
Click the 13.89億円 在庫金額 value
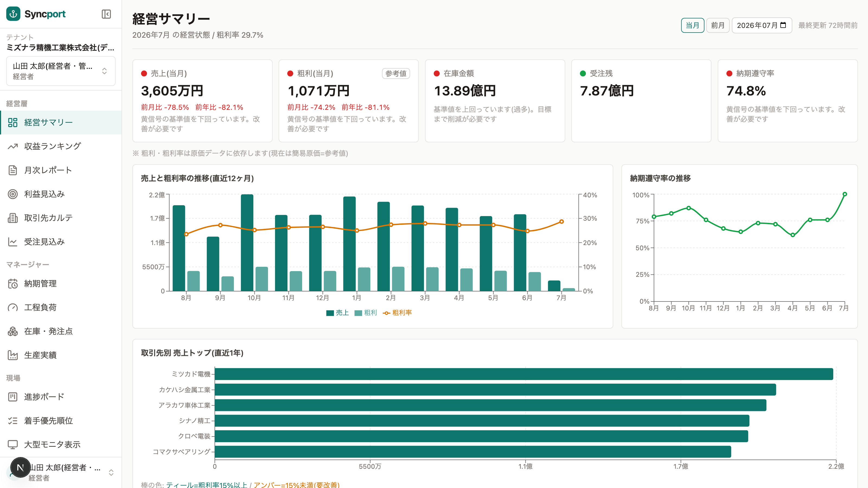(x=465, y=91)
